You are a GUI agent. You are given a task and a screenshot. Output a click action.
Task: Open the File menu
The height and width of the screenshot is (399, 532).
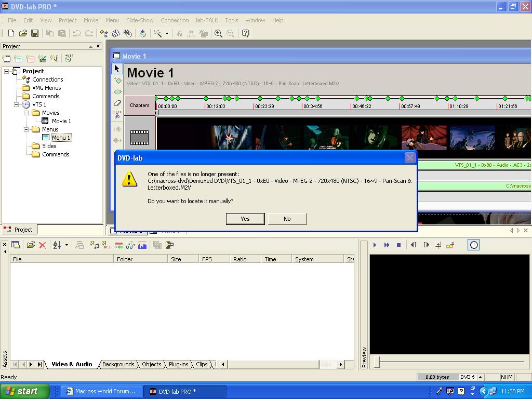(x=12, y=20)
